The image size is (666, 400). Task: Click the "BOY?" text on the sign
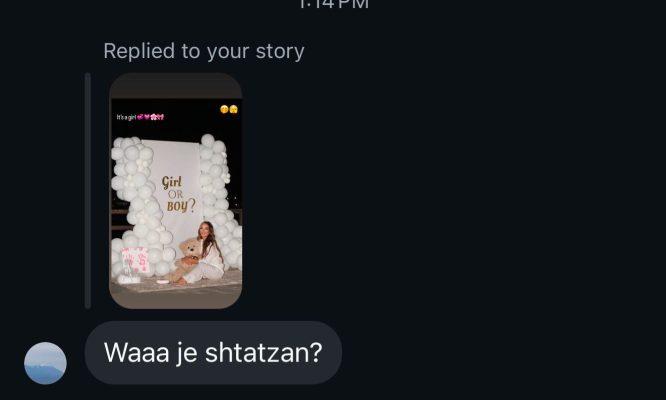[181, 206]
